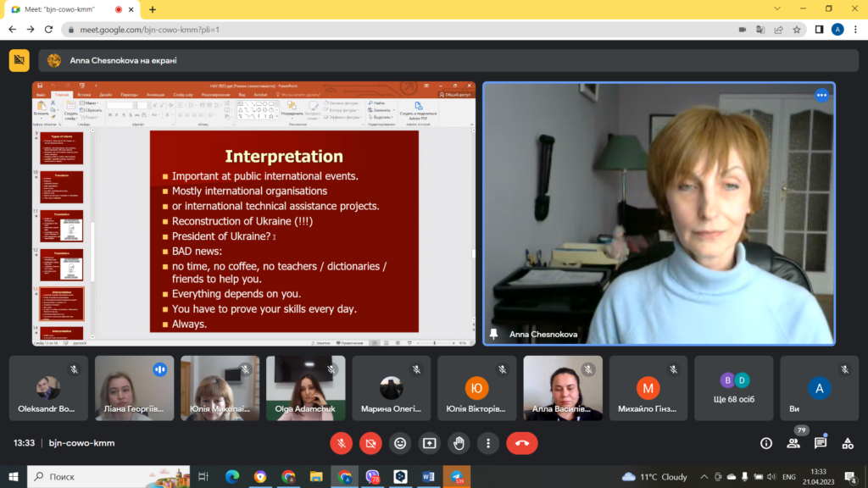Open the chat with everyone panel

click(x=821, y=443)
